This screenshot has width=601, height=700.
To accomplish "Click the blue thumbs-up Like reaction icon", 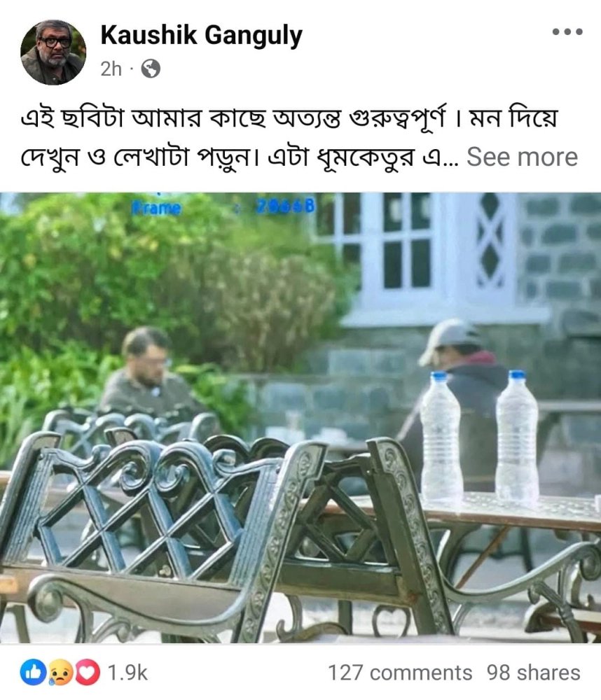I will (x=33, y=672).
